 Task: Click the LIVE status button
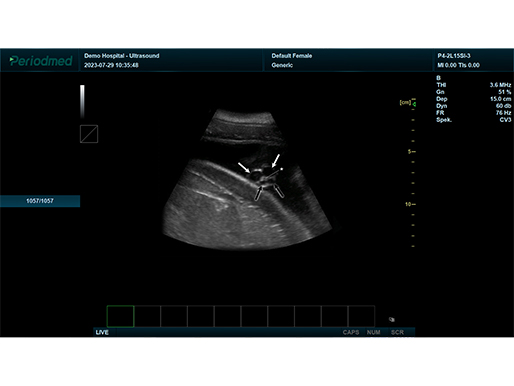click(x=102, y=332)
